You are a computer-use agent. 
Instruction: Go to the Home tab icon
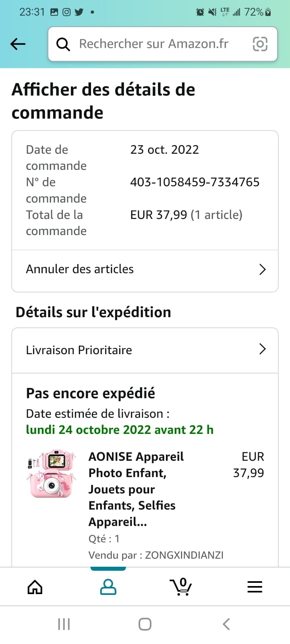tap(35, 587)
